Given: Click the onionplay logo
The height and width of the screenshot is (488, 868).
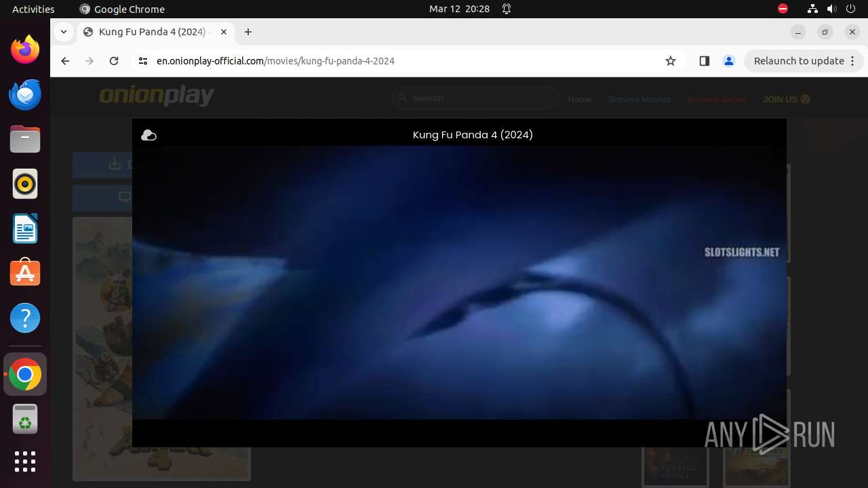Looking at the screenshot, I should tap(157, 96).
